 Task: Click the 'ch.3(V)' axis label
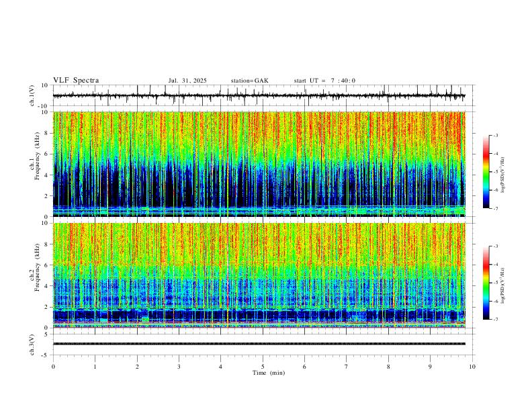32,345
